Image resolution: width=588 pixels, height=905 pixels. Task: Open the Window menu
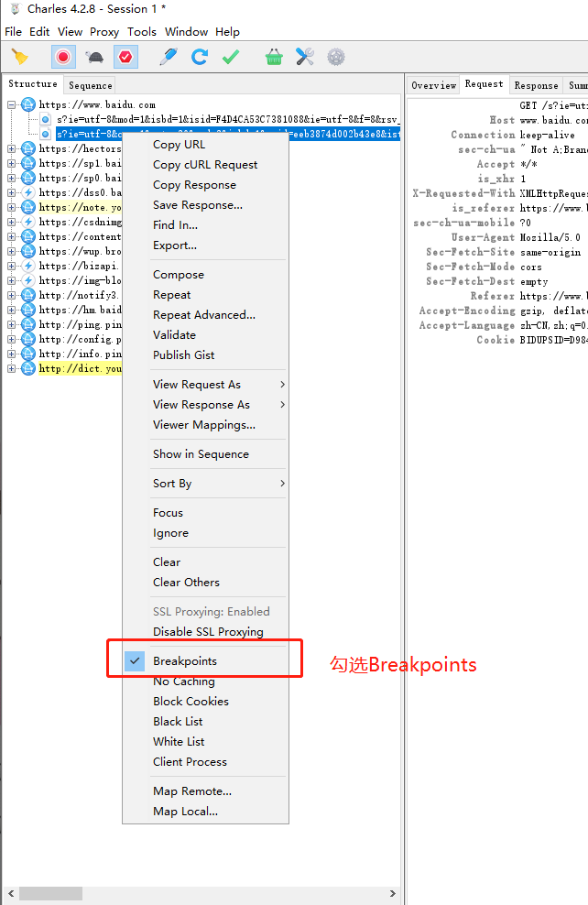pyautogui.click(x=186, y=32)
